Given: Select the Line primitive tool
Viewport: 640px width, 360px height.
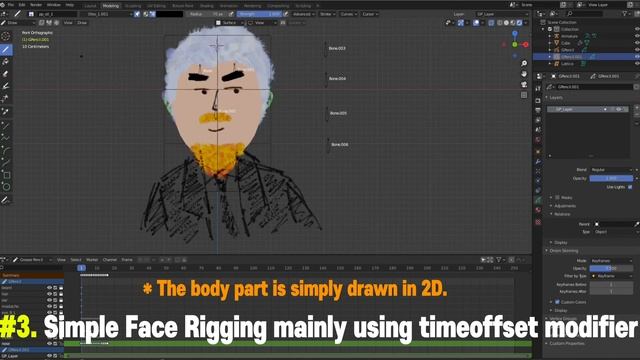Looking at the screenshot, I should pyautogui.click(x=6, y=126).
